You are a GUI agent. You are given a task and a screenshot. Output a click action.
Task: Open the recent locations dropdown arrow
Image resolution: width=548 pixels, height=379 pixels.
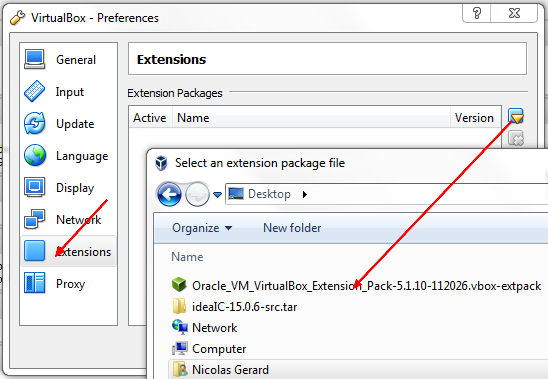[x=217, y=194]
